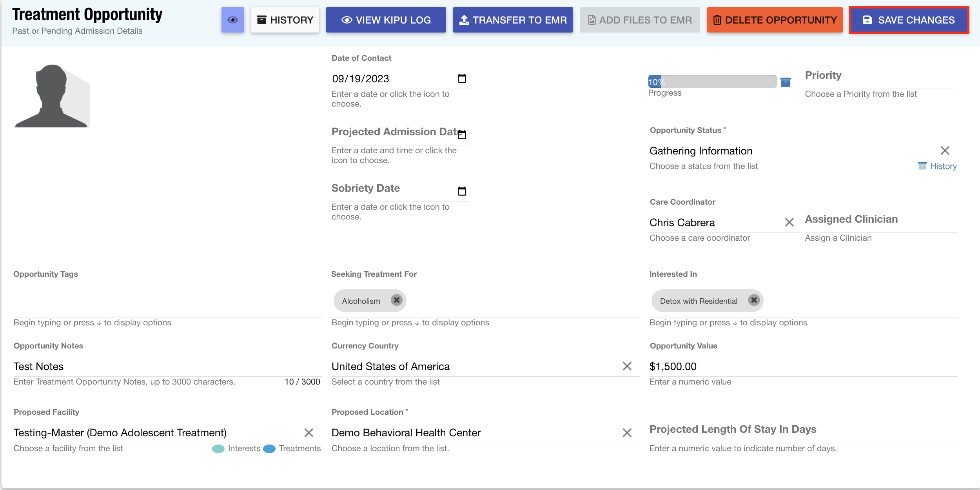Click the upload icon on Transfer to EMR
Viewport: 980px width, 490px height.
pyautogui.click(x=465, y=20)
